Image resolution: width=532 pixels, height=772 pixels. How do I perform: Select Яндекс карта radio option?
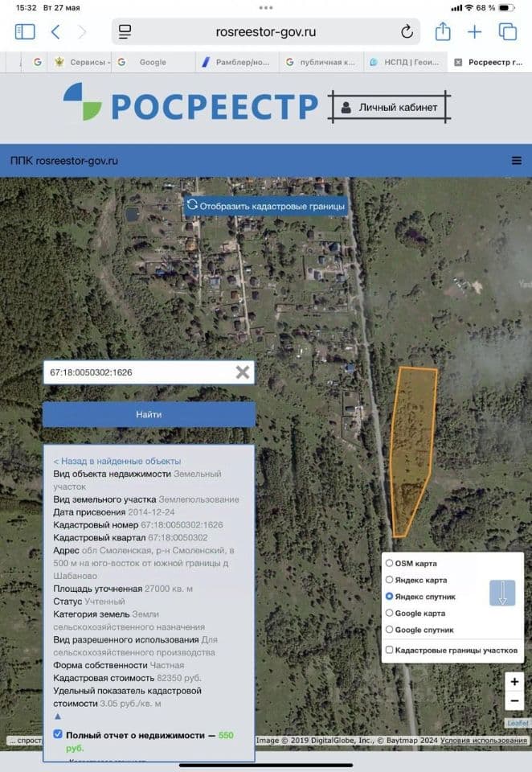click(389, 580)
